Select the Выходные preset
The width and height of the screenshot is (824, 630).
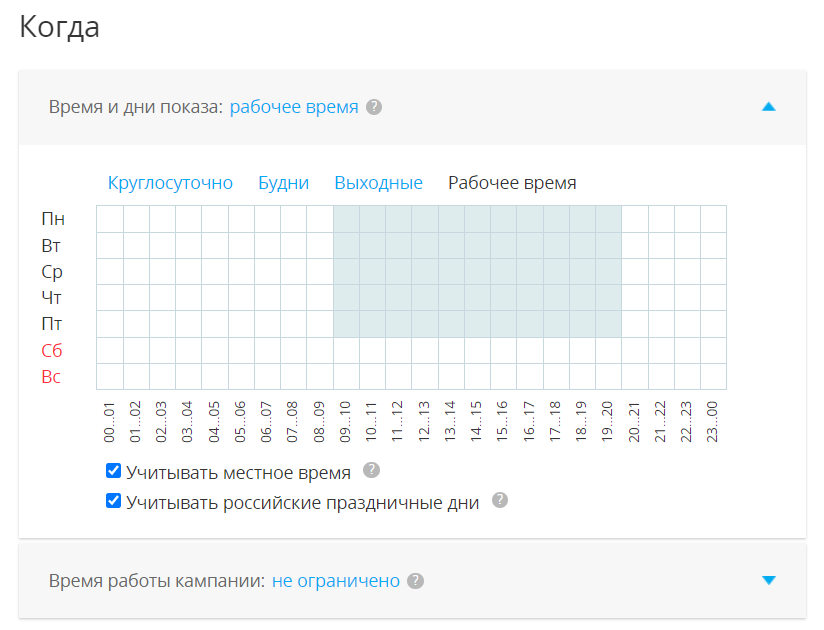[x=378, y=183]
